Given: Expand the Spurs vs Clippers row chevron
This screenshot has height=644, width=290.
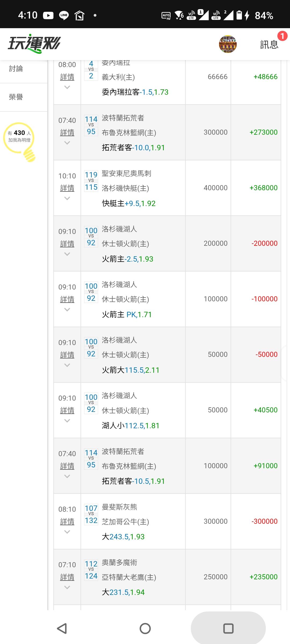Looking at the screenshot, I should (x=67, y=199).
